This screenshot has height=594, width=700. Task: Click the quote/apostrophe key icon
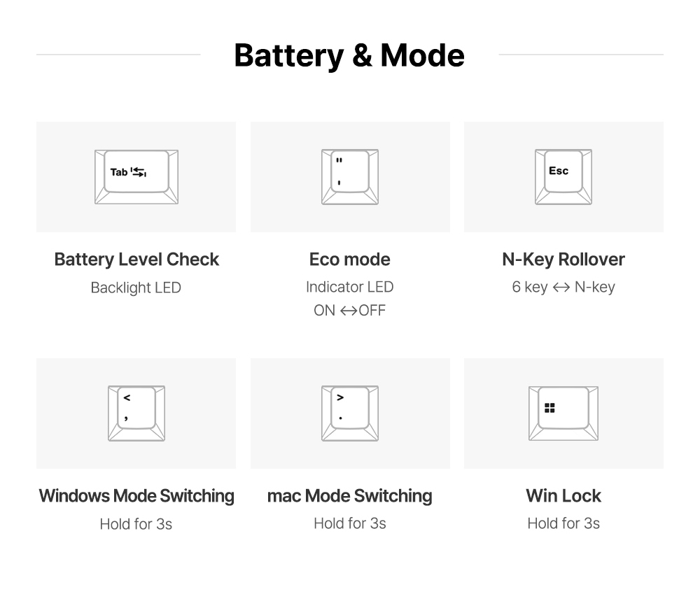tap(350, 177)
